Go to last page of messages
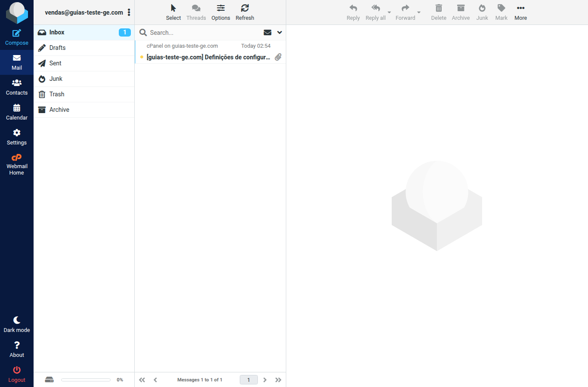The width and height of the screenshot is (588, 387). click(x=279, y=380)
